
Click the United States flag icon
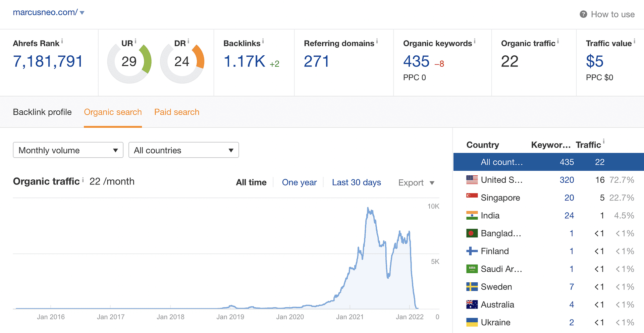472,180
